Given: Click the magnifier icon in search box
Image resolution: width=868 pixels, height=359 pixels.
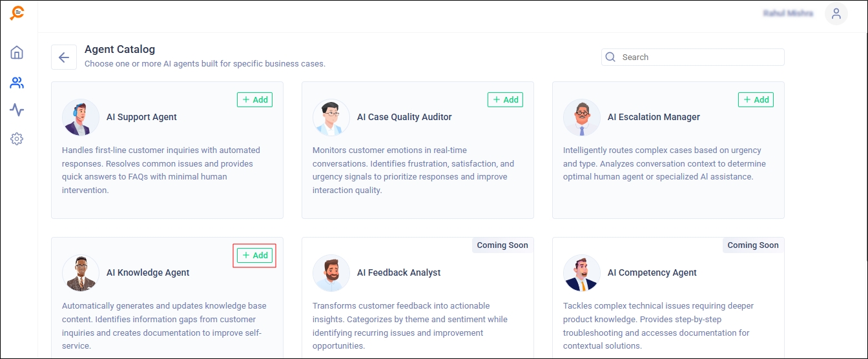Looking at the screenshot, I should [x=610, y=57].
